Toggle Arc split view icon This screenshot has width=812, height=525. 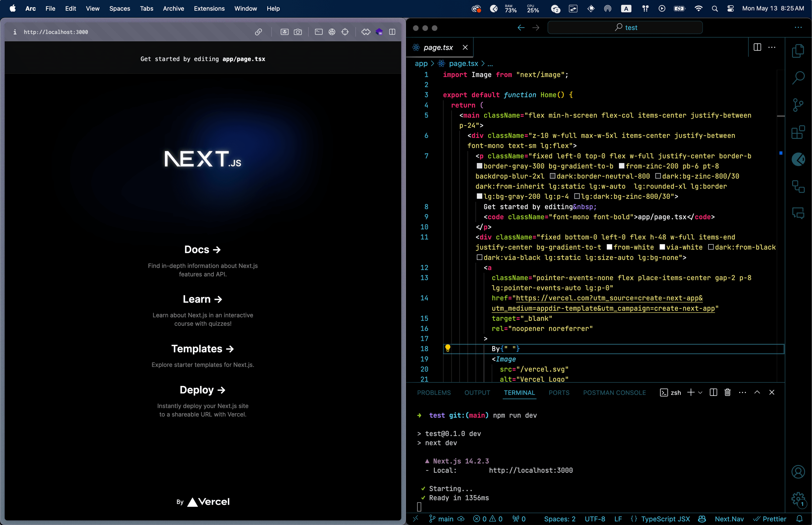pos(392,32)
